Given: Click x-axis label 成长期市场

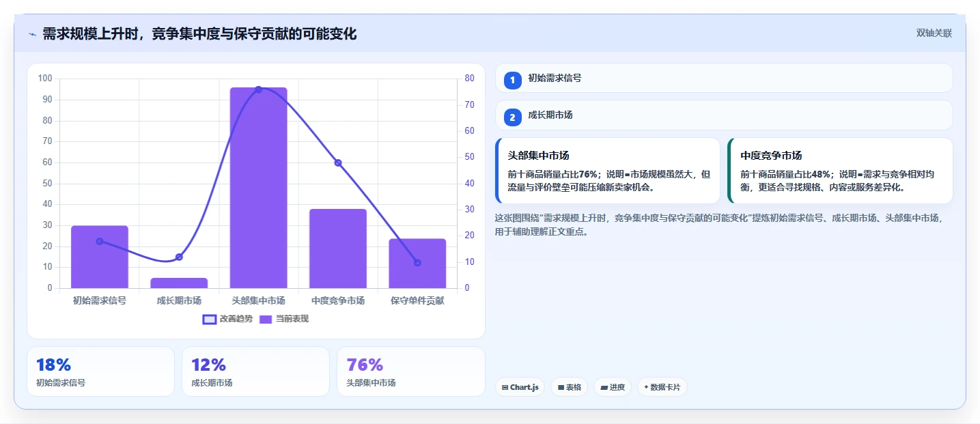Looking at the screenshot, I should click(x=179, y=300).
